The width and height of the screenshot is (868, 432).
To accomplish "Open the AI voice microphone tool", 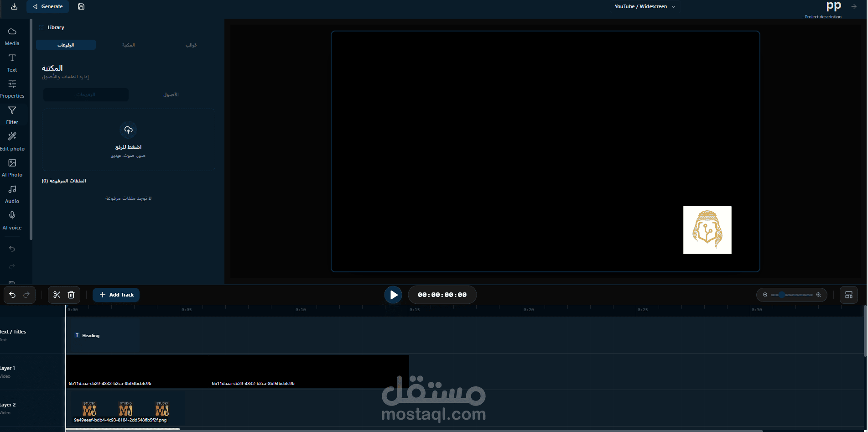I will tap(12, 221).
